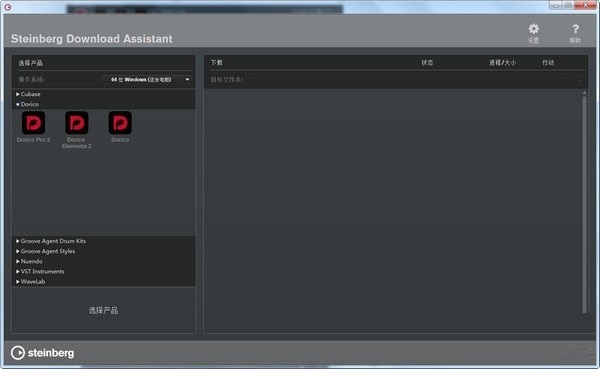
Task: Open the help question mark icon
Action: (x=575, y=29)
